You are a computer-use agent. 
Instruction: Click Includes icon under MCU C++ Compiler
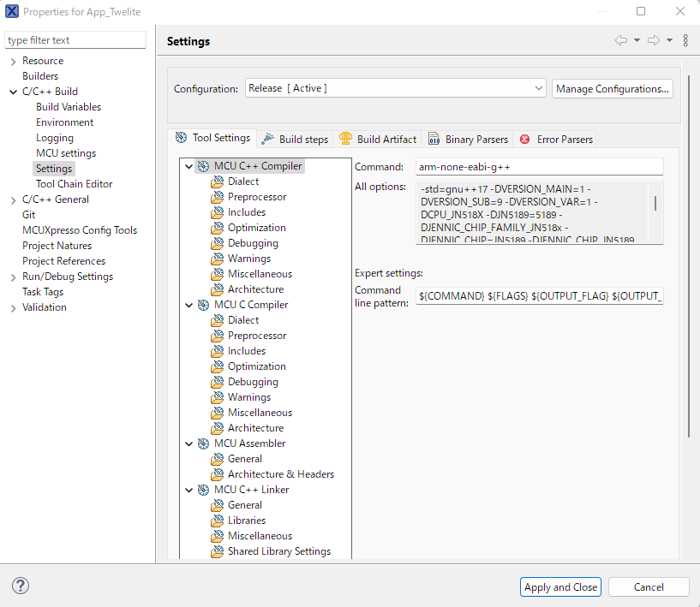point(218,212)
